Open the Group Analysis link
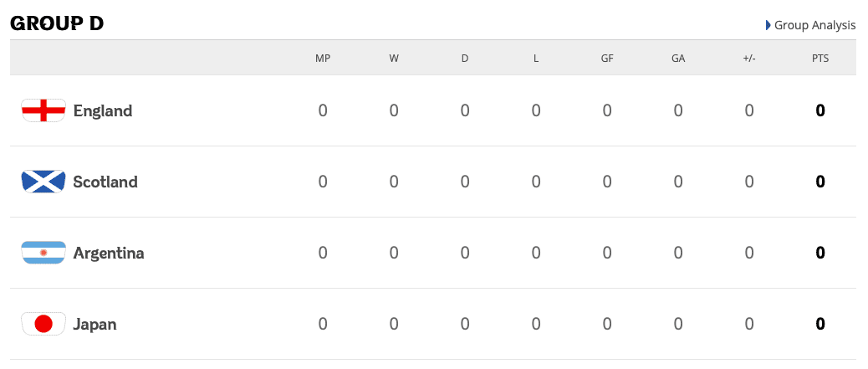The height and width of the screenshot is (369, 868). tap(814, 25)
